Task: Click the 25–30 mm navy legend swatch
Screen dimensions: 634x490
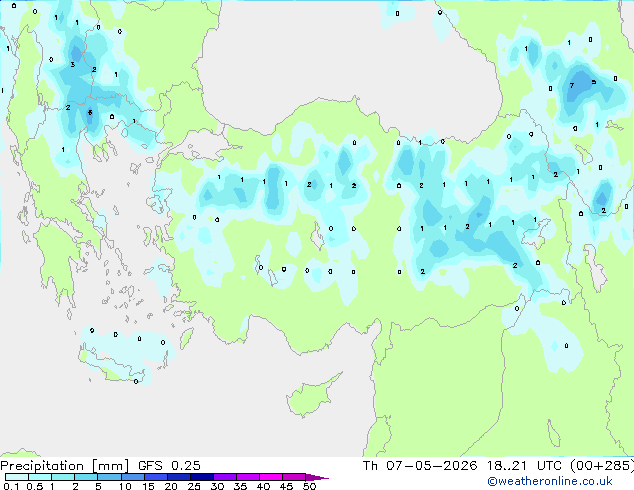Action: [x=201, y=477]
